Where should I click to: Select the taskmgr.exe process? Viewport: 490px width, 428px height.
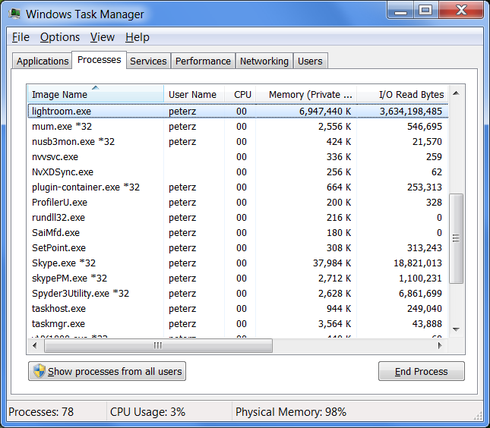[238, 324]
